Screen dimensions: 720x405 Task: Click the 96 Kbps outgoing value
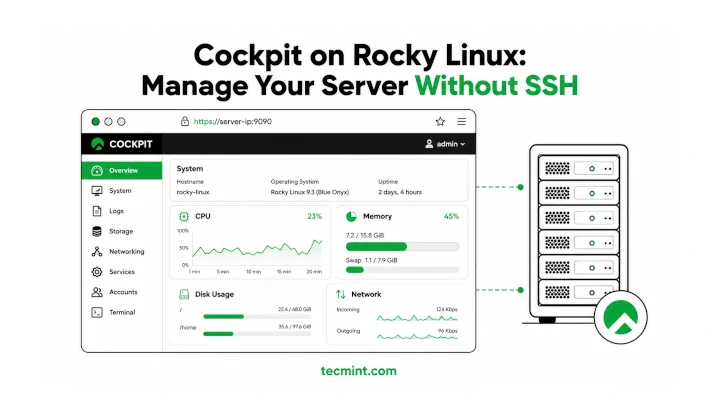click(448, 331)
